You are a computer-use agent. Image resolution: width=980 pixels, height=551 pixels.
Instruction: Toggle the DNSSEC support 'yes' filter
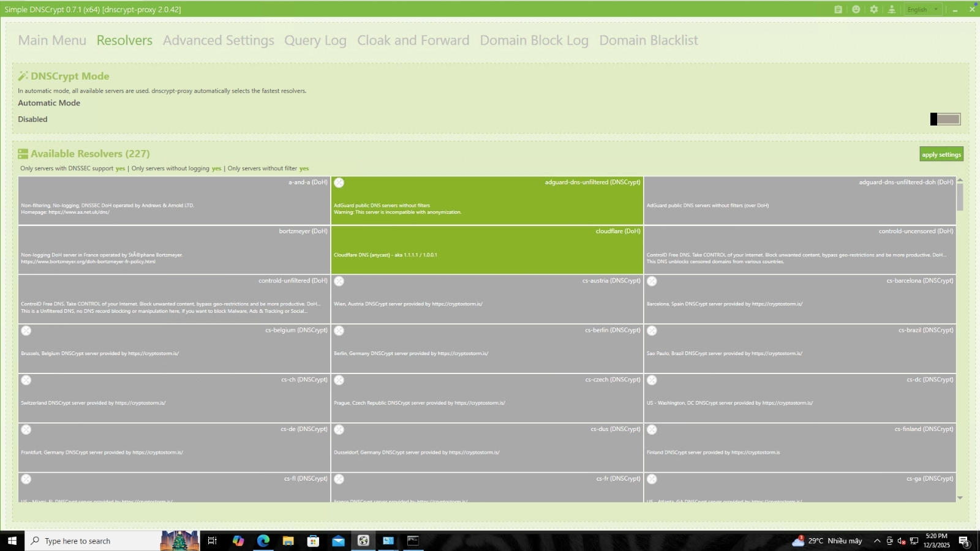tap(120, 168)
